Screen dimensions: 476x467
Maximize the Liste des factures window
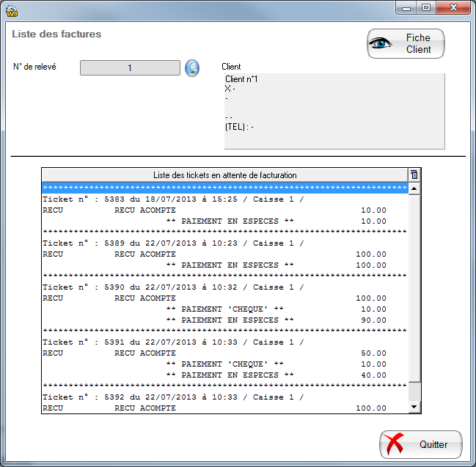click(x=425, y=8)
